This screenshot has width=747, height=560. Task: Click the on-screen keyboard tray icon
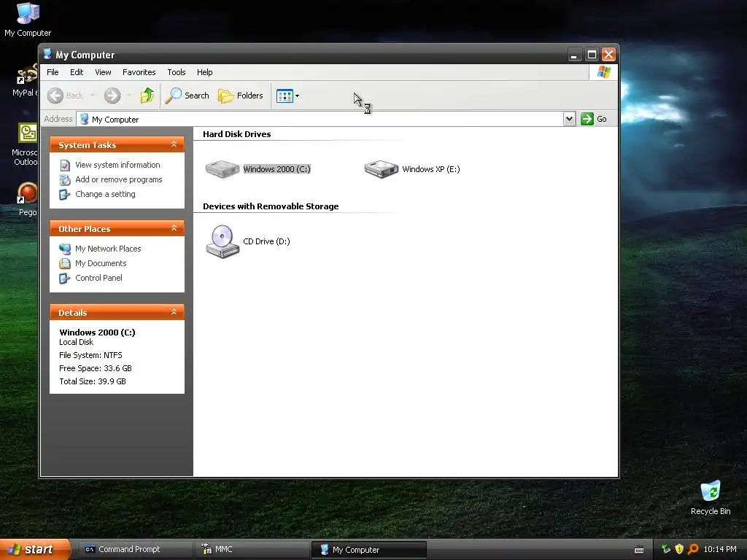pos(639,550)
